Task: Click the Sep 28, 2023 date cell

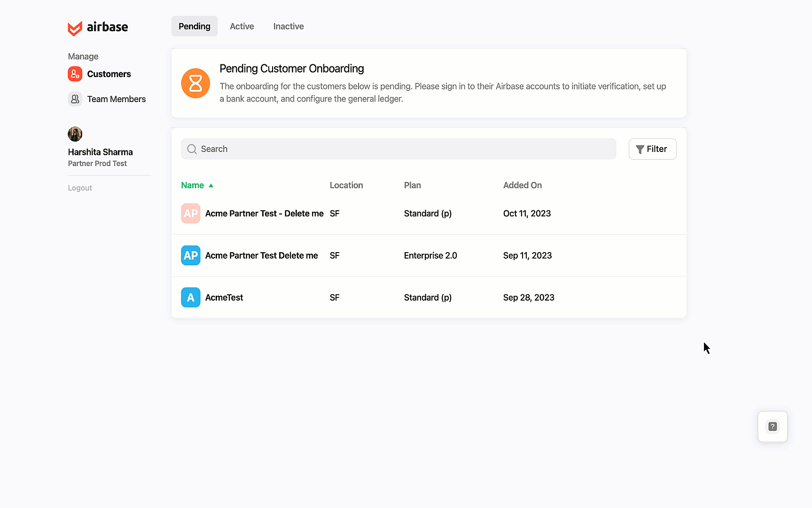Action: [x=529, y=297]
